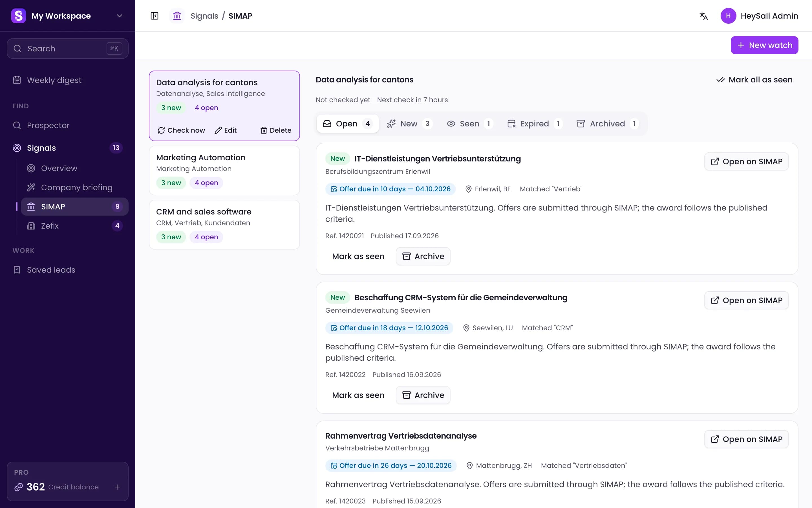
Task: Click the bank building icon beside Signals breadcrumb
Action: tap(177, 16)
